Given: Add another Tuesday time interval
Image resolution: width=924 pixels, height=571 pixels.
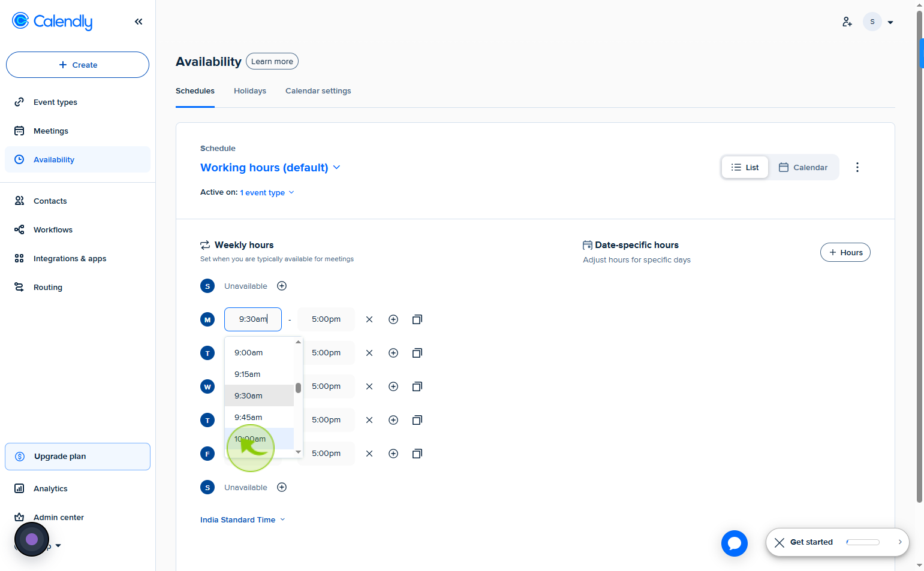Looking at the screenshot, I should tap(393, 353).
